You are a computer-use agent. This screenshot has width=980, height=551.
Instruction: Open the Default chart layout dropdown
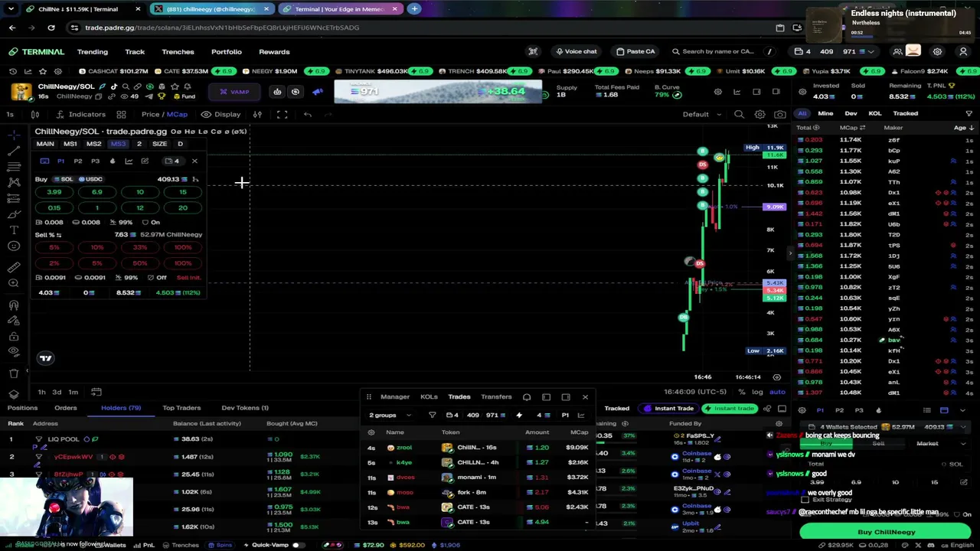tap(701, 114)
